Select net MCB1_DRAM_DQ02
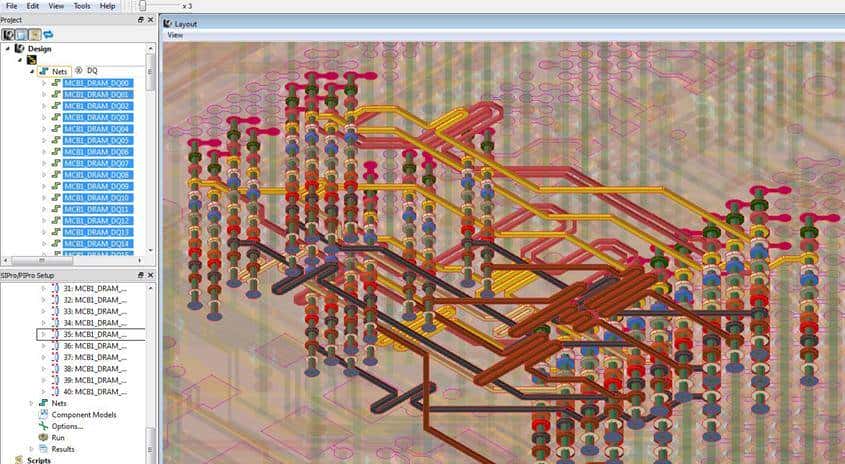Viewport: 845px width, 464px height. (98, 106)
